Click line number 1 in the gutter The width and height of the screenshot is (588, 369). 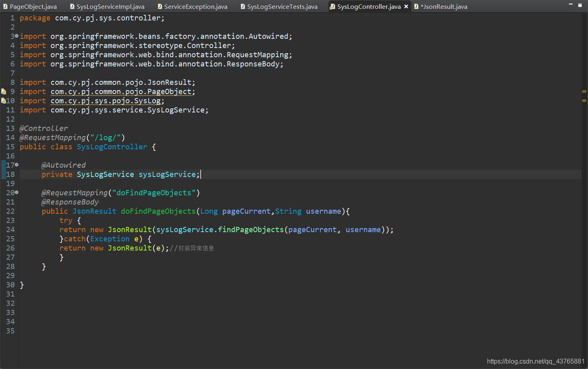coord(12,18)
